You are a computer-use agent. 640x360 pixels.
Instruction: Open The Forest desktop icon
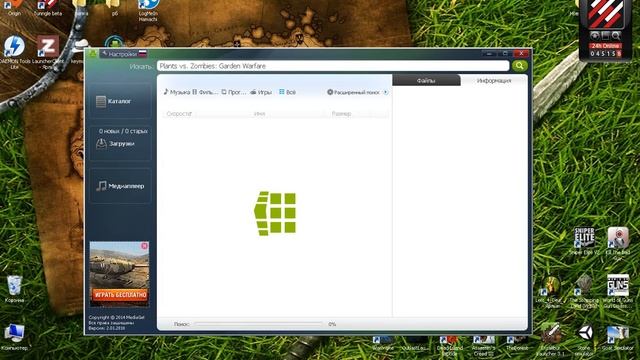click(517, 343)
